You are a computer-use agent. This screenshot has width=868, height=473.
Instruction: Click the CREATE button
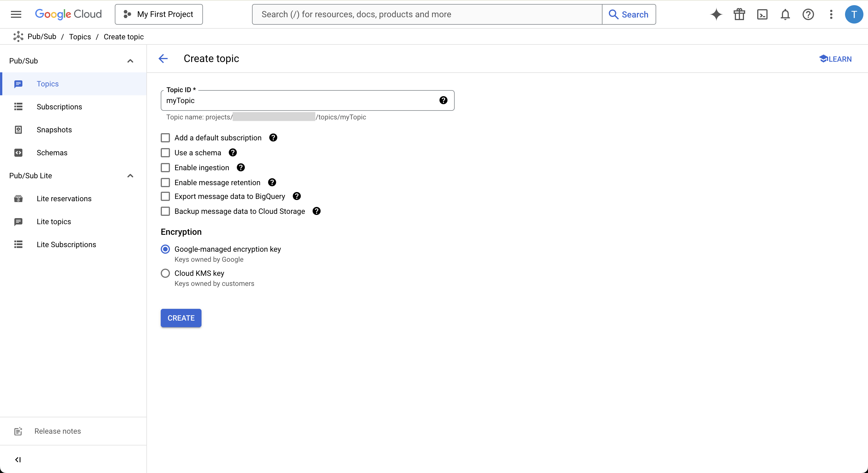coord(181,318)
